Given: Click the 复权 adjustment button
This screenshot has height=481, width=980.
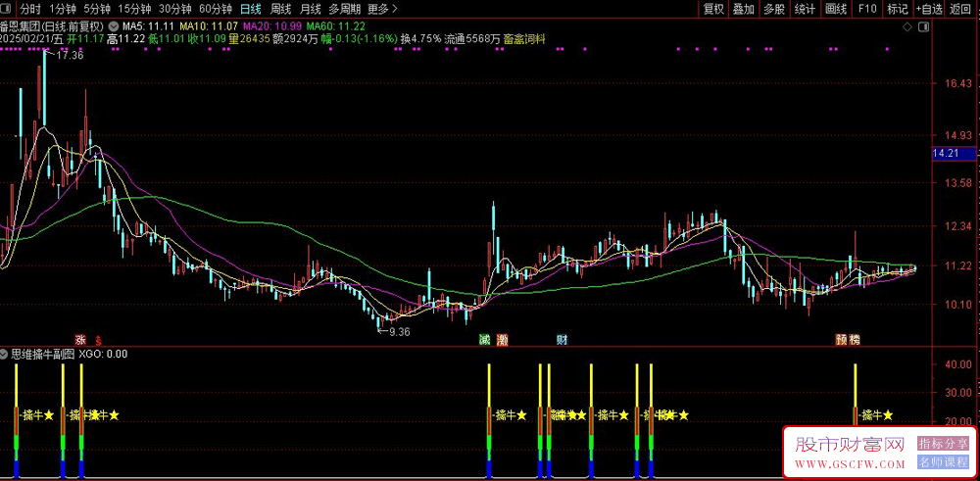Looking at the screenshot, I should click(713, 9).
